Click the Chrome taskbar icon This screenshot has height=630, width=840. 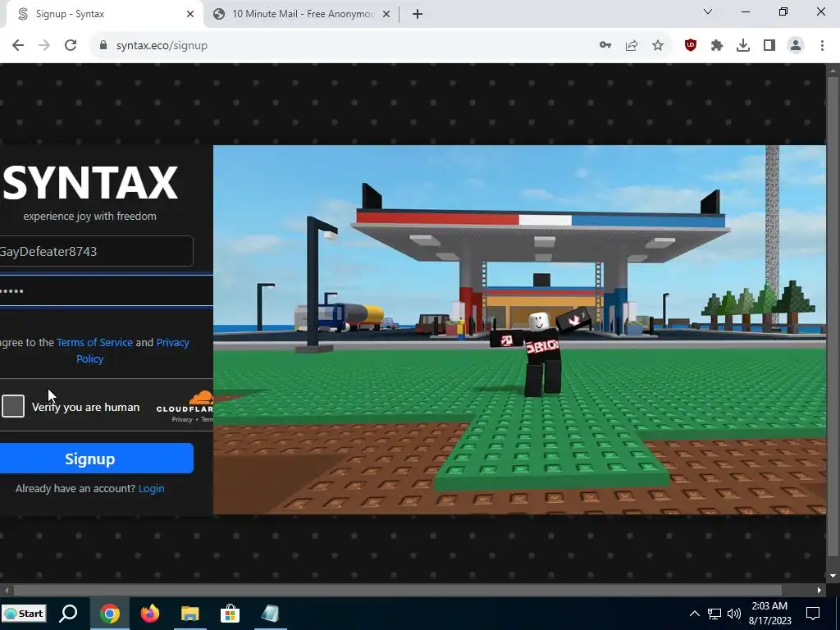pyautogui.click(x=109, y=614)
